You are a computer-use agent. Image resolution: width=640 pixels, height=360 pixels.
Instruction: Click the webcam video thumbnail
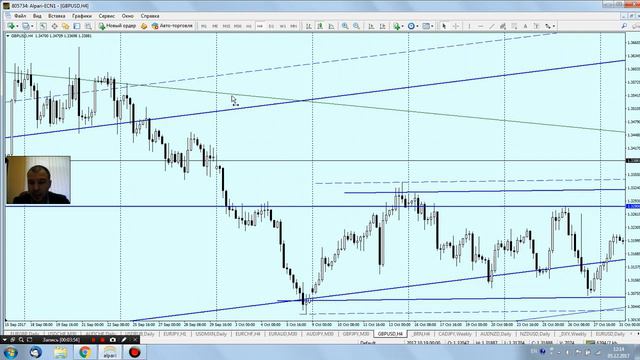[x=38, y=180]
